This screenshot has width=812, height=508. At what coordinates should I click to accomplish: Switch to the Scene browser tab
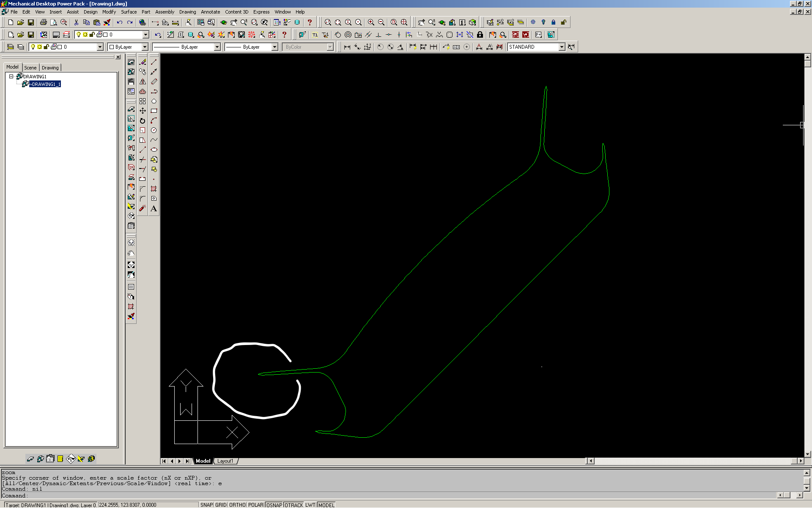point(30,68)
